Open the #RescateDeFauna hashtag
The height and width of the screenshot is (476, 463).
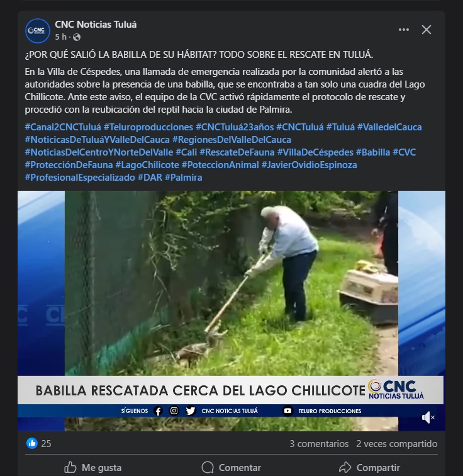(x=237, y=152)
